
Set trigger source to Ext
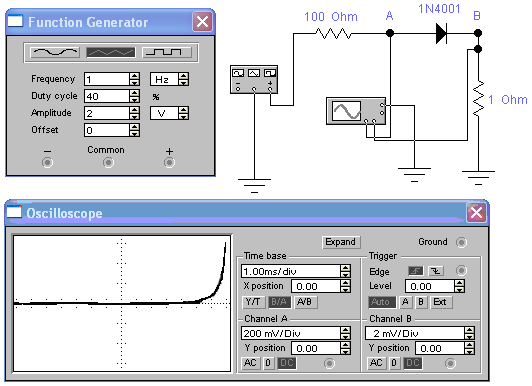[x=440, y=302]
